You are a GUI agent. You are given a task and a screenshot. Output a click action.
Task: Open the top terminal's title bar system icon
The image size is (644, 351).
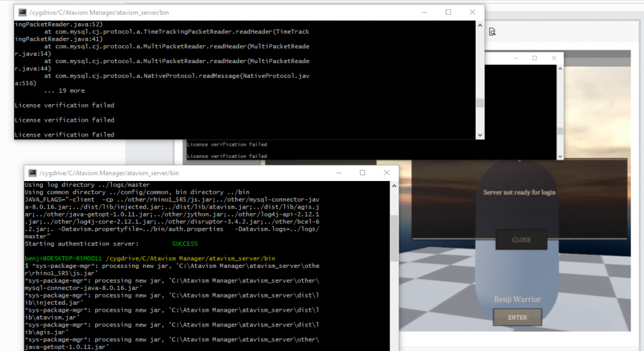click(23, 12)
